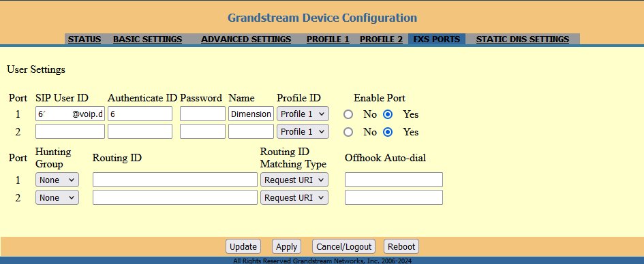Click Port 1 Routing ID field
Screen dimensions: 644x264
[x=175, y=180]
